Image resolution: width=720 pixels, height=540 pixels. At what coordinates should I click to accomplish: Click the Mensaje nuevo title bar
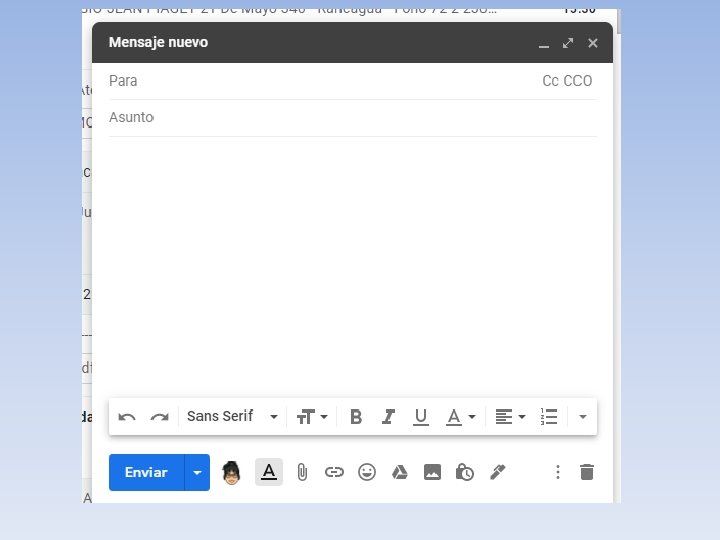(353, 42)
